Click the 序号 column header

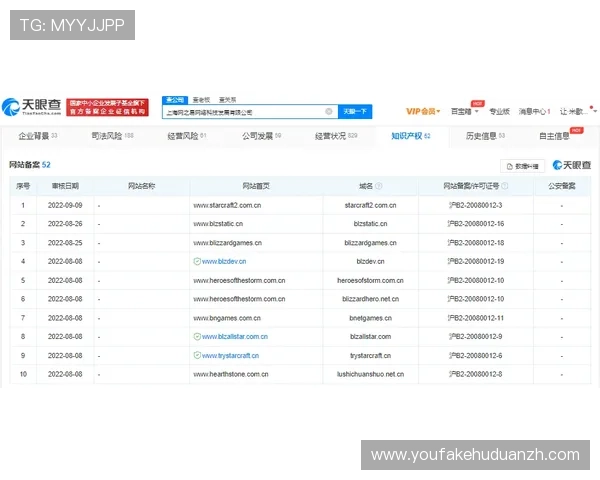23,186
